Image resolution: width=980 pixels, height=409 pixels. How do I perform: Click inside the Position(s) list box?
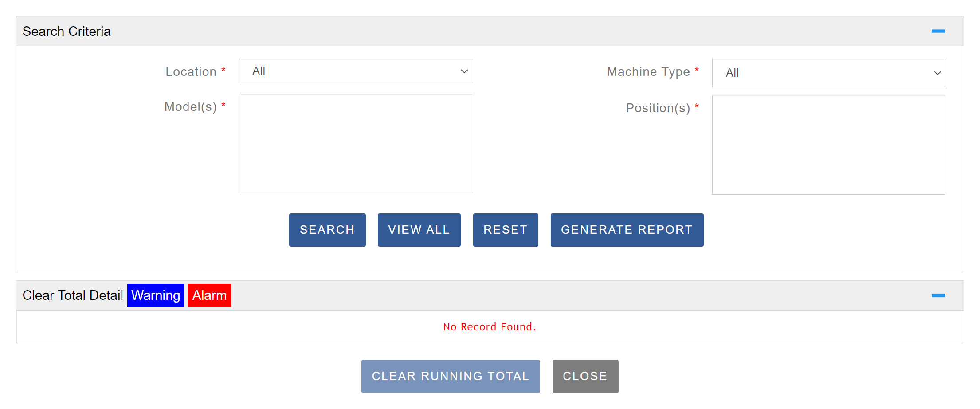coord(828,145)
